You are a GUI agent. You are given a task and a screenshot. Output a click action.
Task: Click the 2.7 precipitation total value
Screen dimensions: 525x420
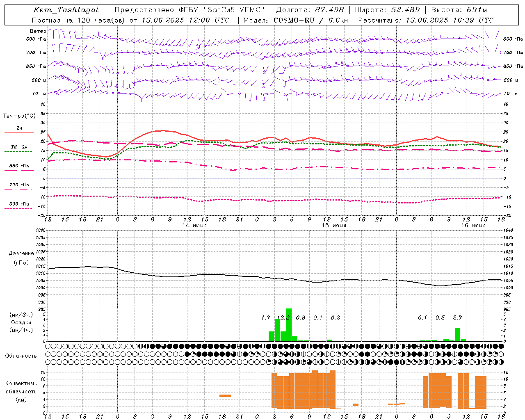pyautogui.click(x=457, y=317)
